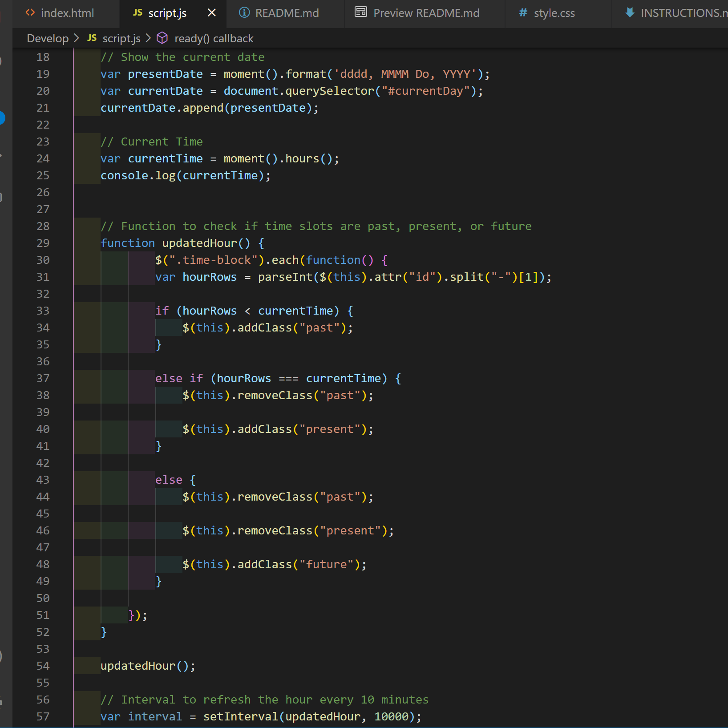
Task: Expand the chevron after script.js in breadcrumbs
Action: (149, 38)
